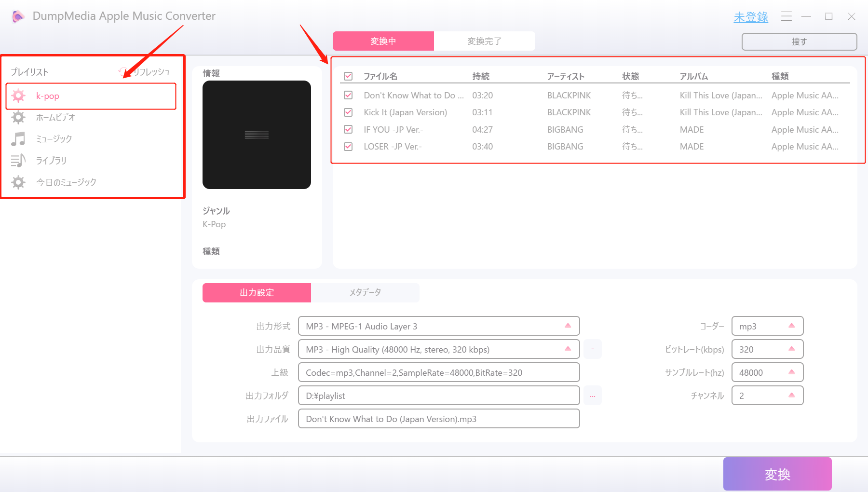Click the 上級 codec settings field

click(x=439, y=372)
